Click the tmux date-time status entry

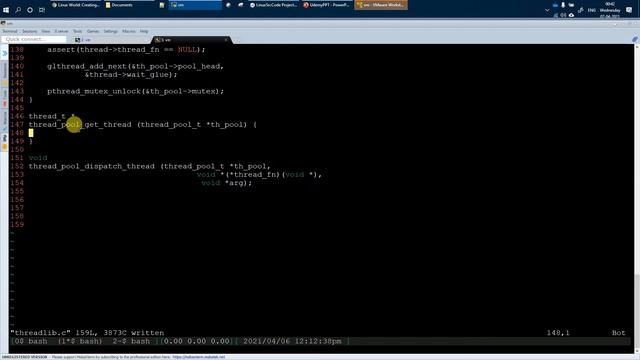pyautogui.click(x=292, y=341)
